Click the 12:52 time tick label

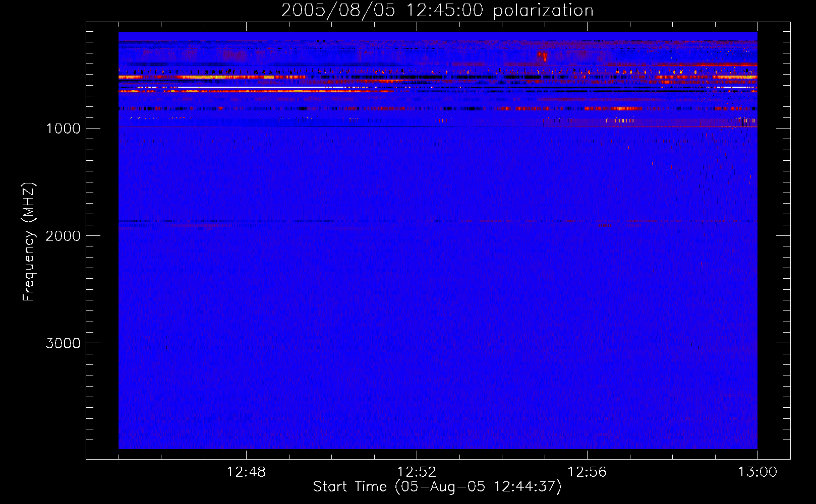click(x=417, y=472)
